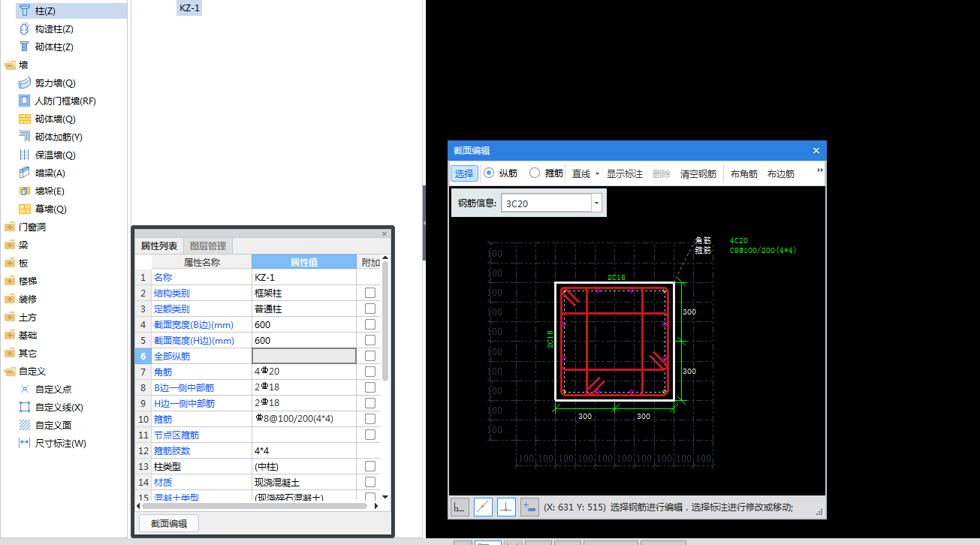This screenshot has height=545, width=980.
Task: Click the 布边筋 toolbar item
Action: click(781, 173)
